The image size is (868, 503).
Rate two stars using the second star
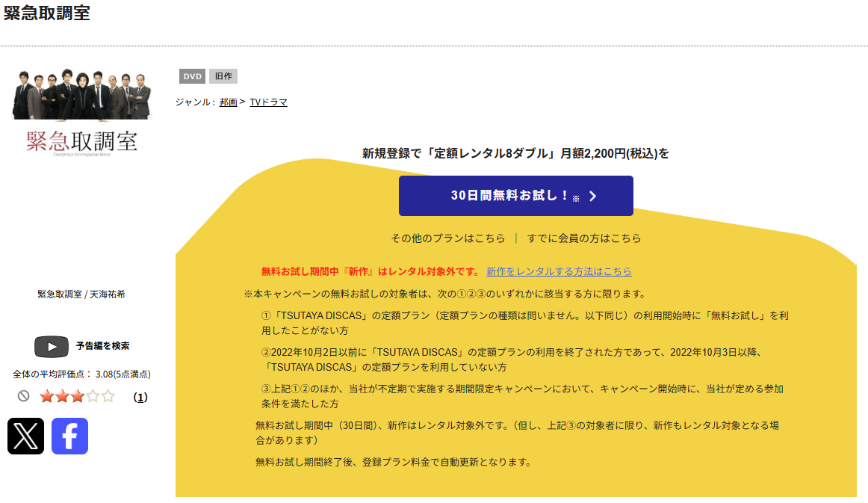62,396
